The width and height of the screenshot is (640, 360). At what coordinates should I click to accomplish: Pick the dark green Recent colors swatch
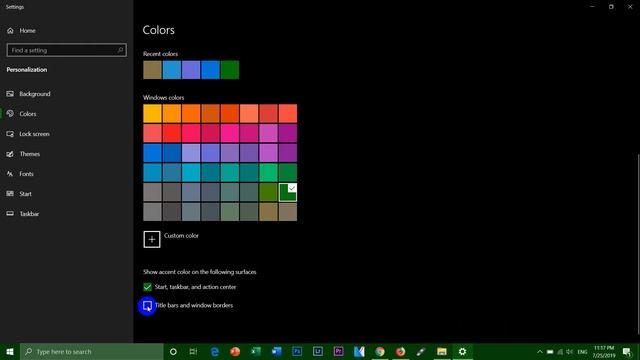(x=230, y=70)
